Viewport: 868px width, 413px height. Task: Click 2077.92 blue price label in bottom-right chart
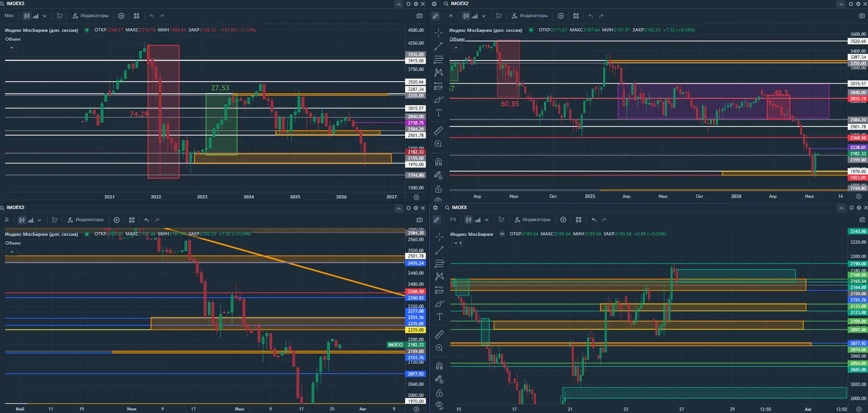[x=858, y=343]
